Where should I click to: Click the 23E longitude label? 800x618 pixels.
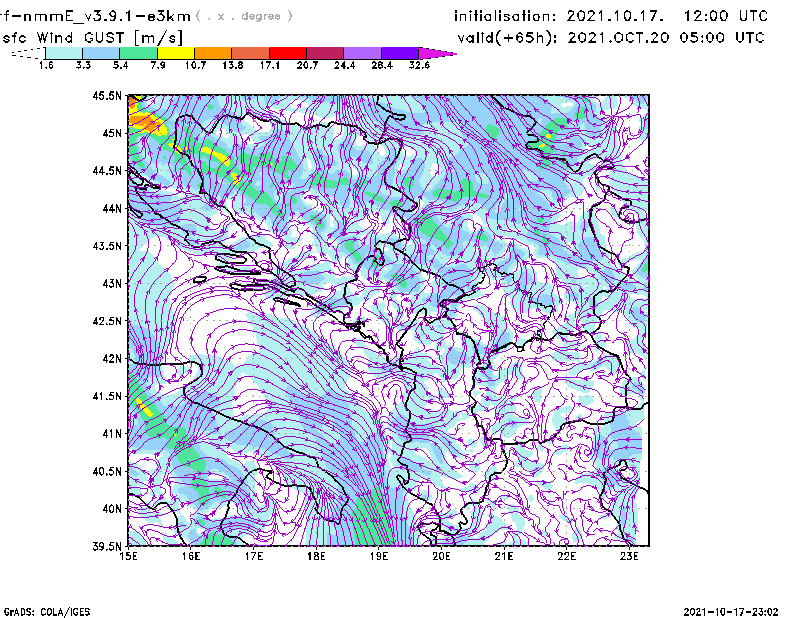629,556
